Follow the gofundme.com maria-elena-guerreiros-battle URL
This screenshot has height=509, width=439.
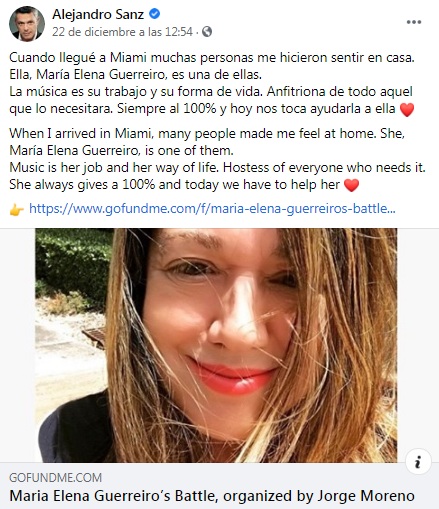(x=212, y=209)
